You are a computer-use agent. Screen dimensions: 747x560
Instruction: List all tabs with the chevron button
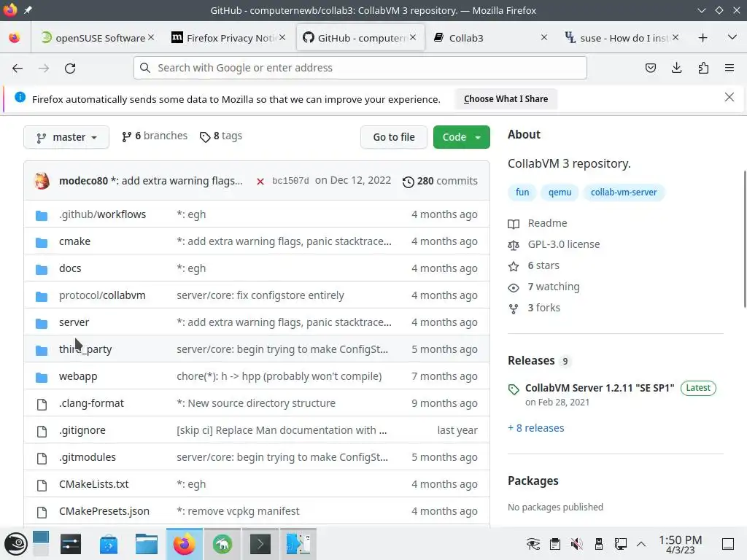click(732, 37)
